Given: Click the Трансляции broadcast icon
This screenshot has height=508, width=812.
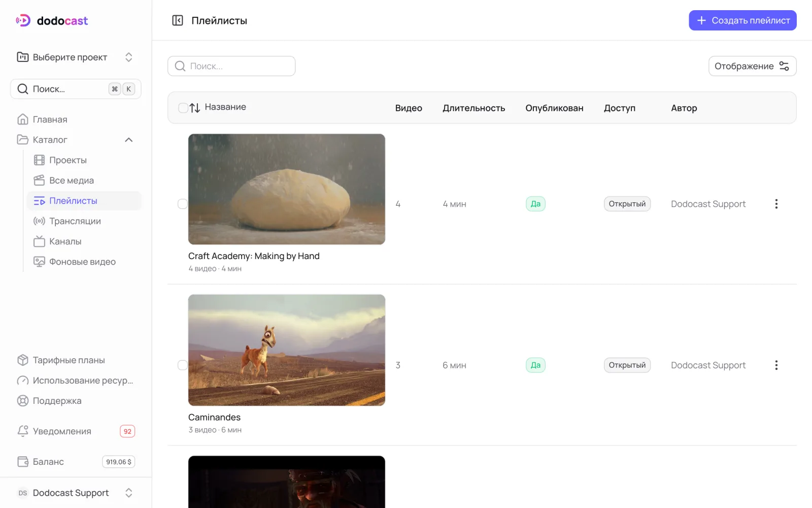Looking at the screenshot, I should click(39, 221).
